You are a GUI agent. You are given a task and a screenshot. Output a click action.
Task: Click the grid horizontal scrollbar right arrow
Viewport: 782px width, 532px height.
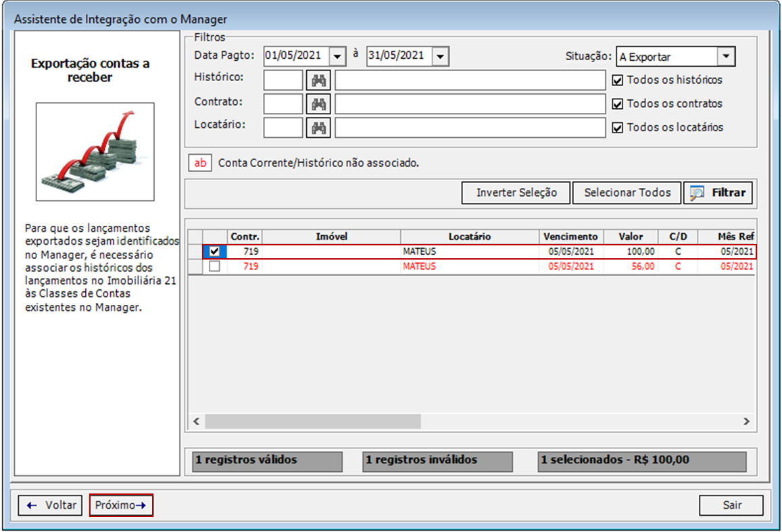(747, 421)
